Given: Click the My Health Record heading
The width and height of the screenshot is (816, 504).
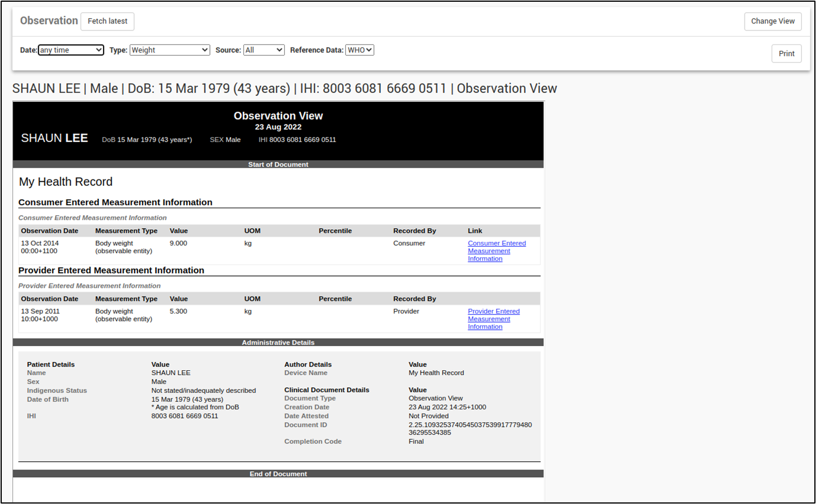Looking at the screenshot, I should tap(66, 182).
